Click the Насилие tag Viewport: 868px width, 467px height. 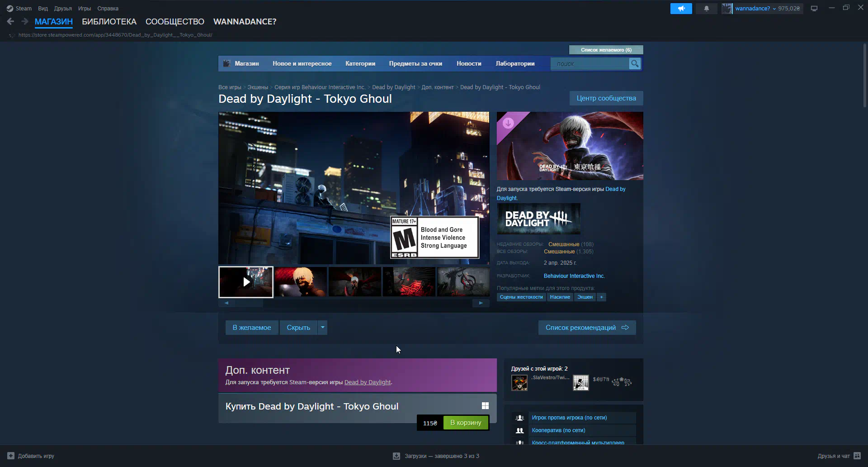[560, 297]
